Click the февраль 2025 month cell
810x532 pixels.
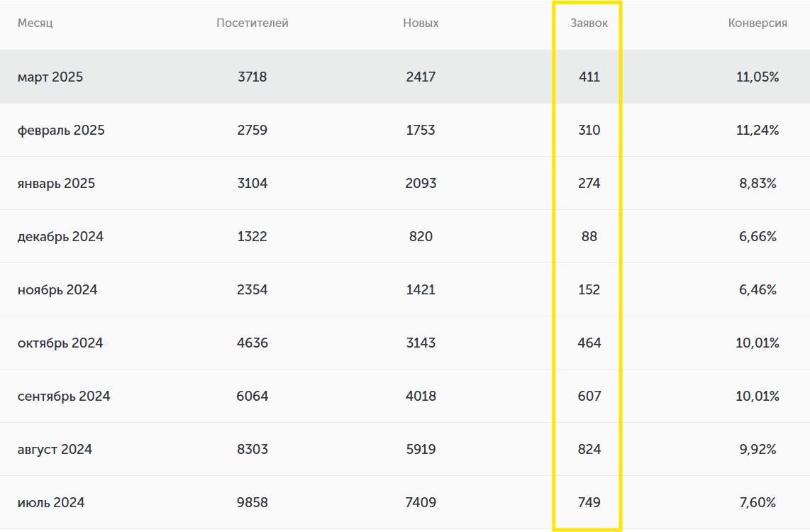click(x=61, y=130)
